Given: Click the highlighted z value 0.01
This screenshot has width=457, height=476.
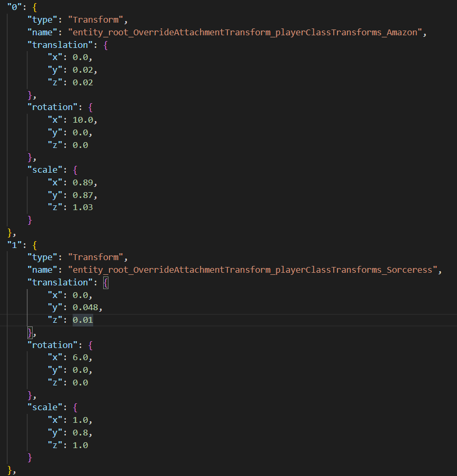Looking at the screenshot, I should pyautogui.click(x=83, y=320).
